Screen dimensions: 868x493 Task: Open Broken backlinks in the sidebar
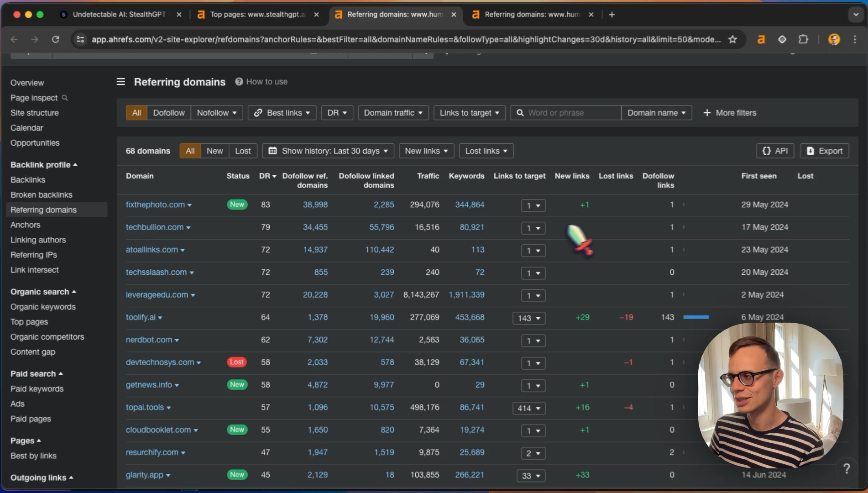click(x=42, y=195)
